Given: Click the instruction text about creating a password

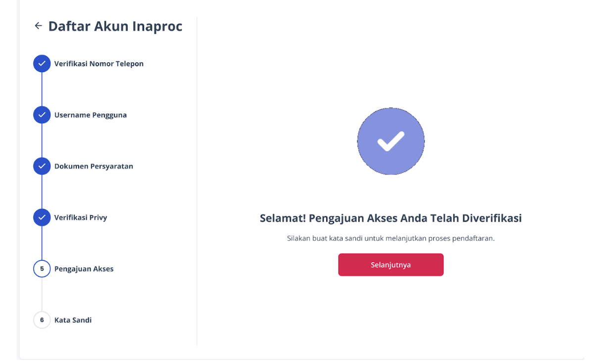Looking at the screenshot, I should pos(391,238).
